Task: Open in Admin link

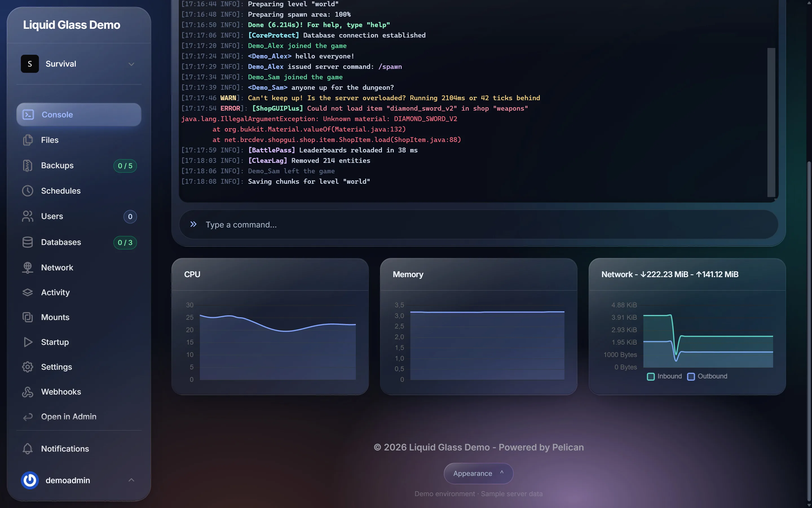Action: tap(79, 417)
